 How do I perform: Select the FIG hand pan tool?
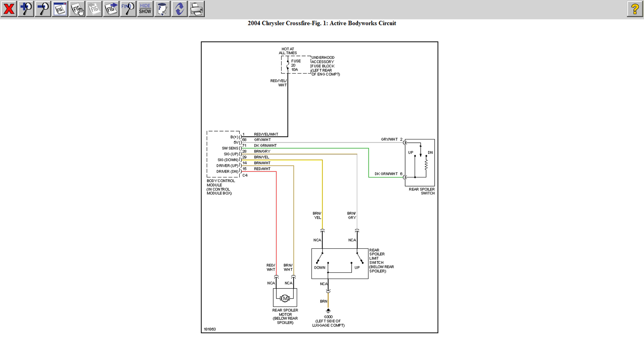[x=77, y=9]
